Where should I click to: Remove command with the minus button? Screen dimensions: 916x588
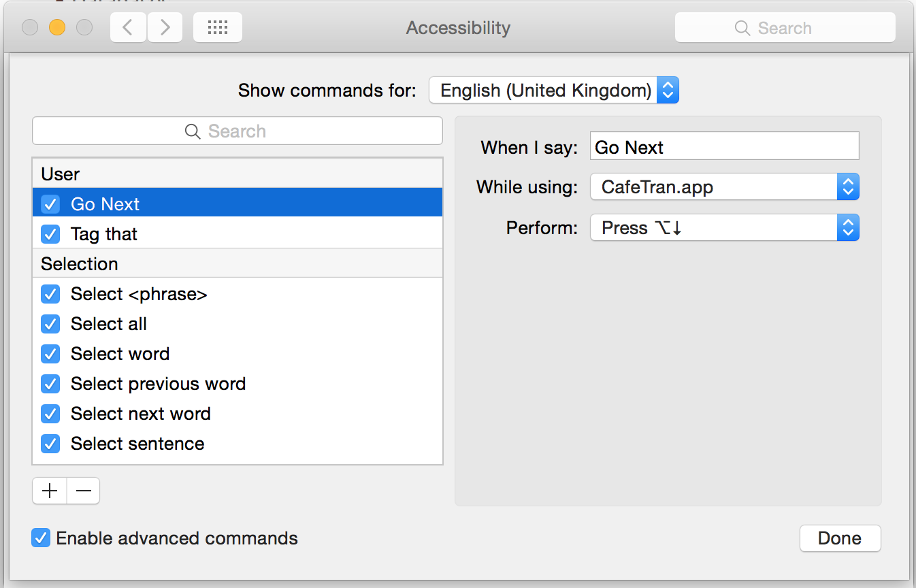[83, 491]
